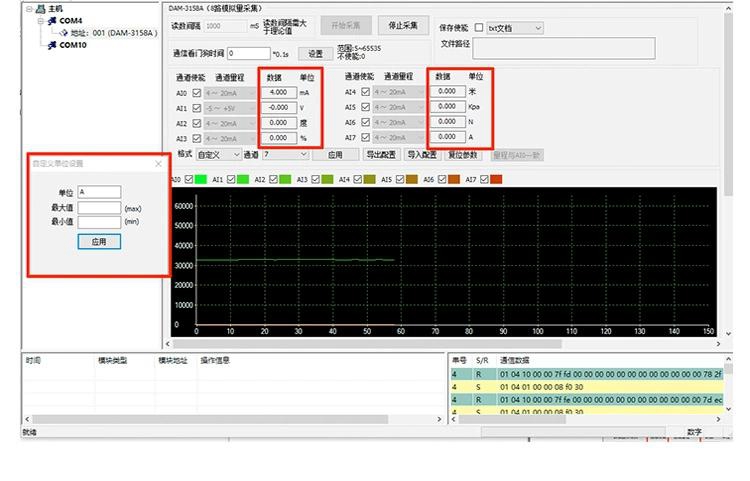Click the 复位参数 reset parameters button
Viewport: 750px width, 481px height.
(464, 155)
